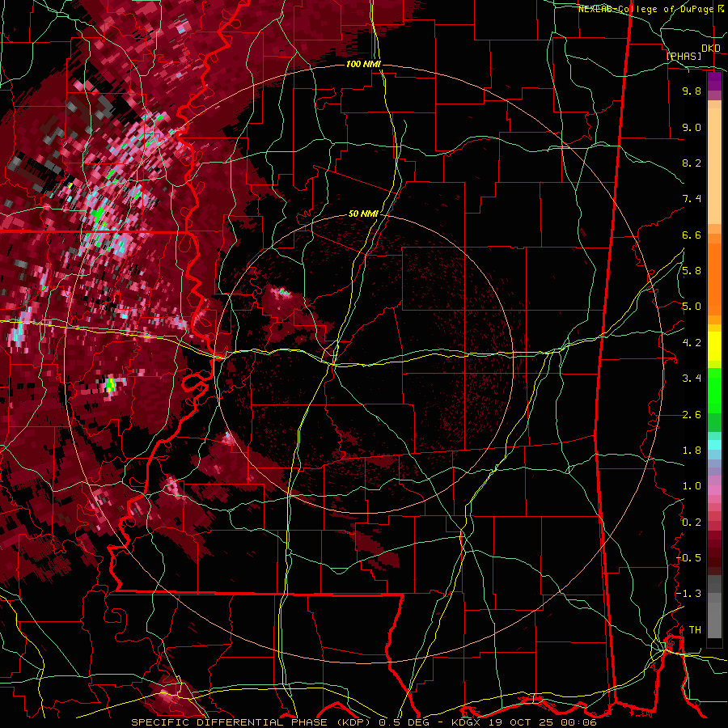Click the 5.8 scale value
Screen dimensions: 728x728
tap(692, 271)
